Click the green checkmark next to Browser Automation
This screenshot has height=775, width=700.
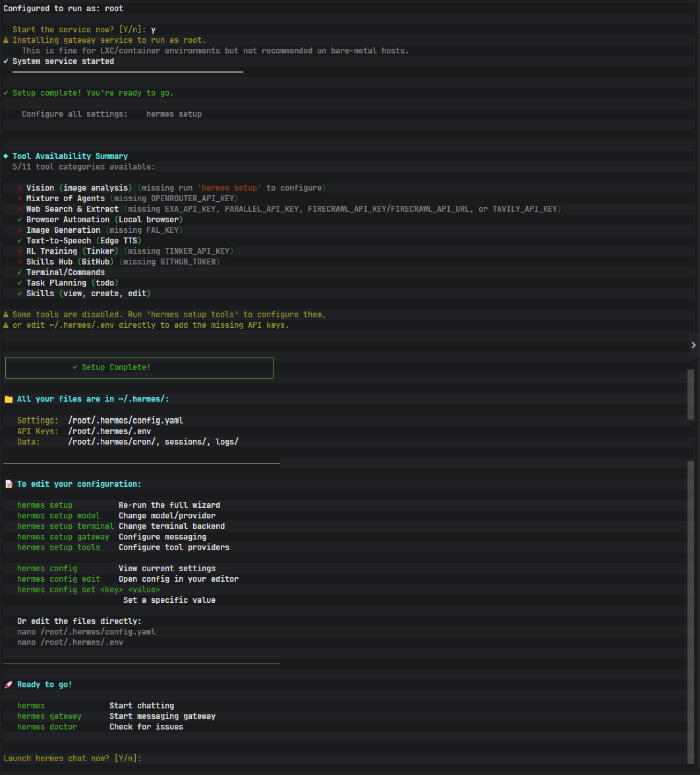tap(20, 220)
